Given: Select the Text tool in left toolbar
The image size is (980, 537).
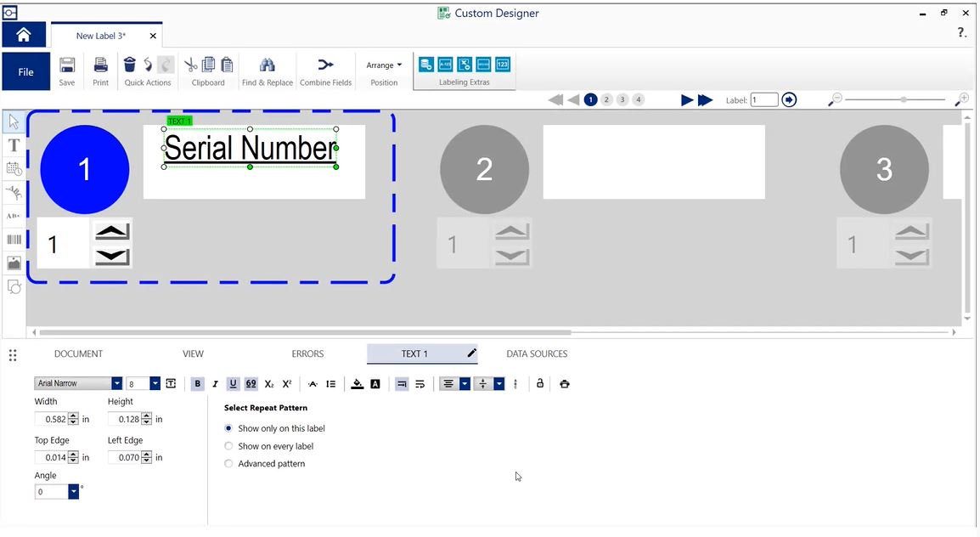Looking at the screenshot, I should (14, 144).
